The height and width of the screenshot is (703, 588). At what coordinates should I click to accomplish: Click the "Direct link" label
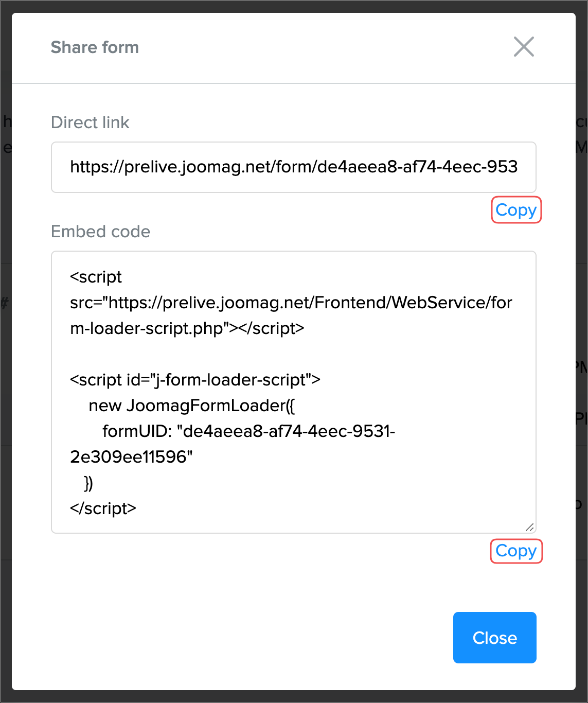90,122
